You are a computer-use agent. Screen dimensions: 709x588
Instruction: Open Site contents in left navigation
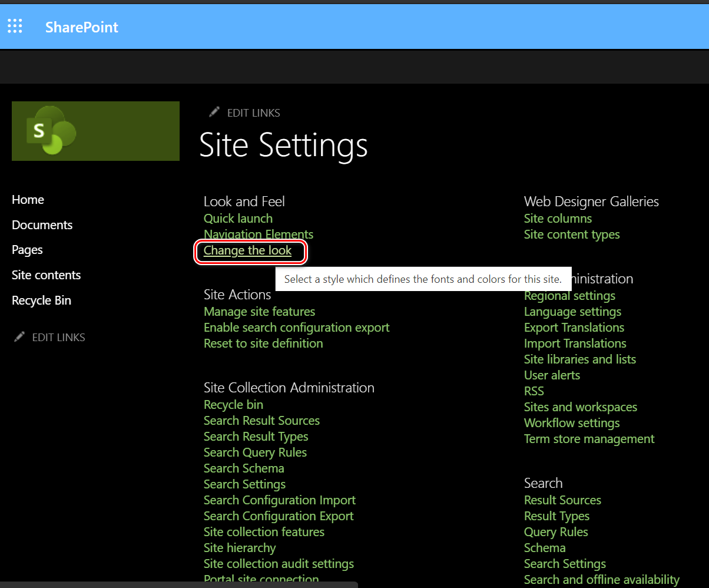[46, 275]
